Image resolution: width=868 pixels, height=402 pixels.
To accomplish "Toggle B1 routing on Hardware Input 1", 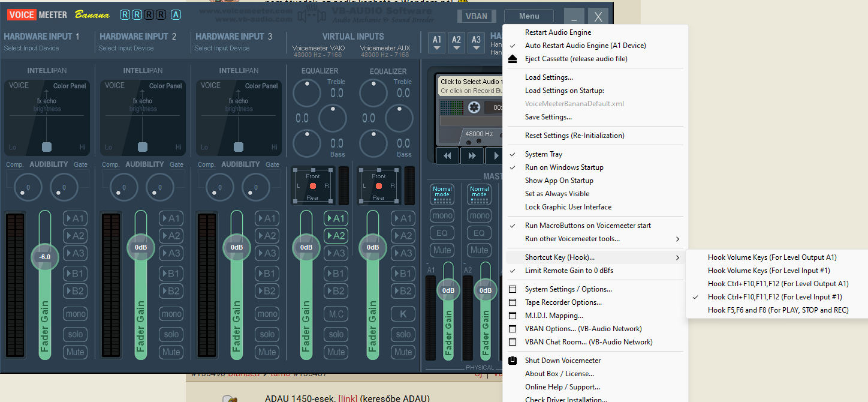I will 75,274.
